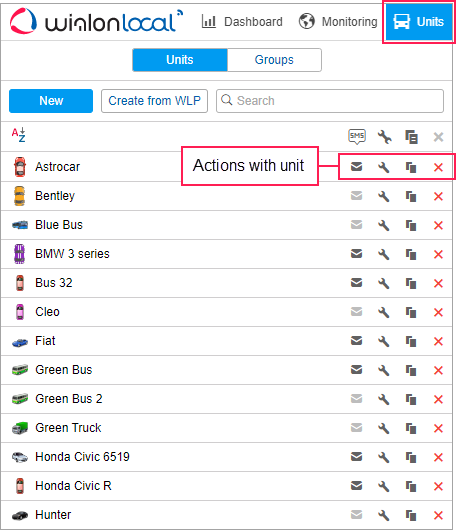This screenshot has width=456, height=530.
Task: Sort units alphabetically with A-Z icon
Action: click(x=19, y=135)
